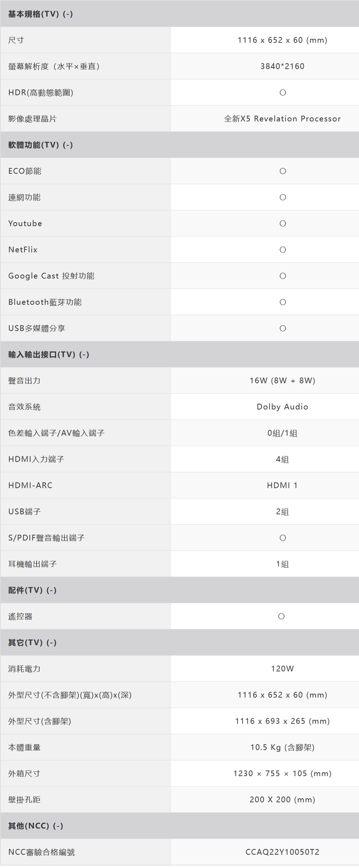This screenshot has height=868, width=359.
Task: Select the HDMI 1 value
Action: pos(283,486)
